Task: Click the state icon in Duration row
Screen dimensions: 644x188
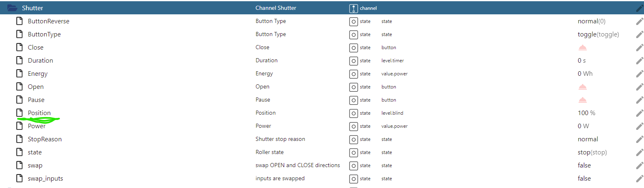Action: [x=353, y=61]
